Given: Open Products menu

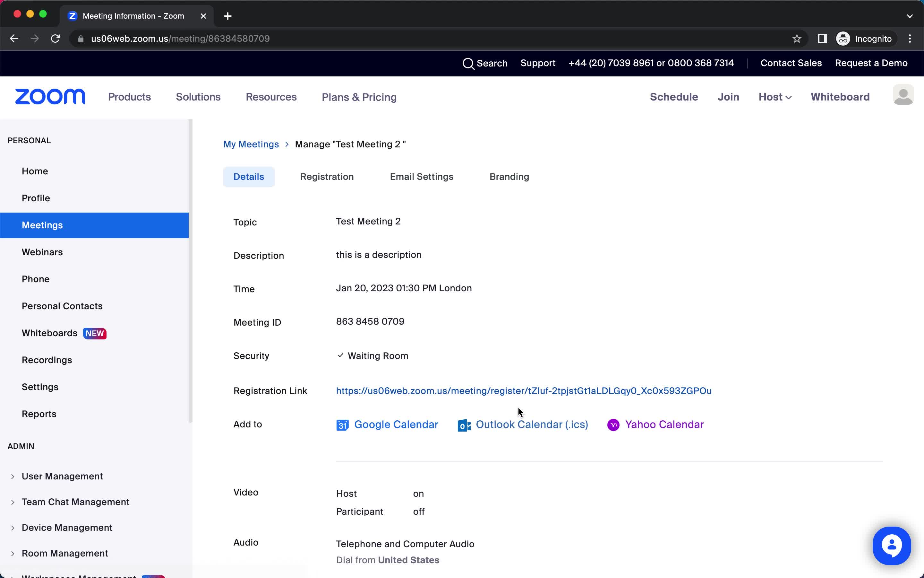Looking at the screenshot, I should point(129,97).
